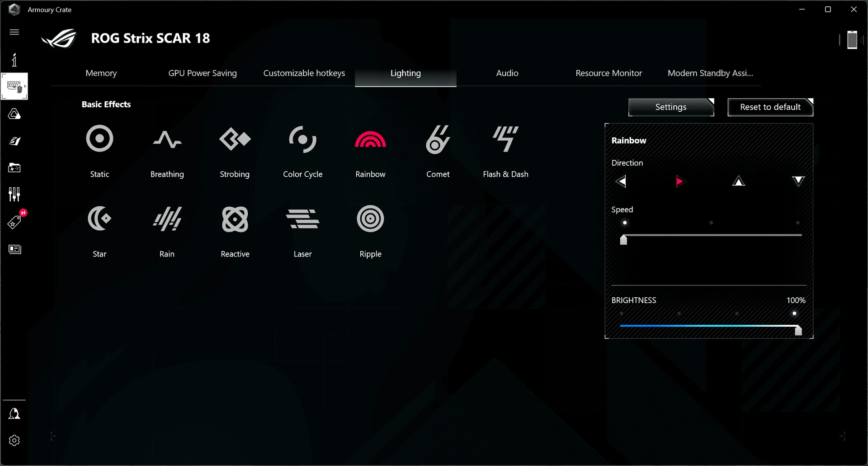The height and width of the screenshot is (466, 868).
Task: Open the hamburger menu in sidebar
Action: (14, 32)
